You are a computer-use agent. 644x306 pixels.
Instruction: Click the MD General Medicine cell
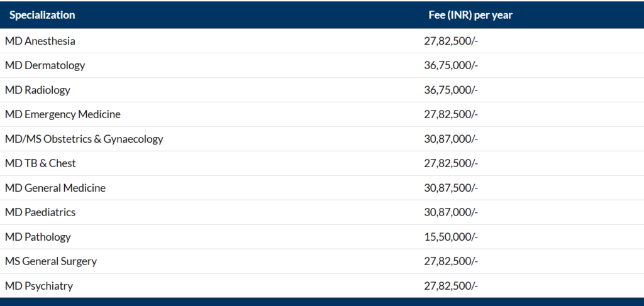[55, 188]
